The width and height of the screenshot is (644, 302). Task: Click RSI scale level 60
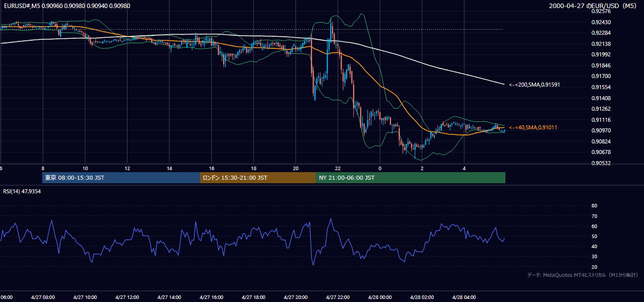click(594, 226)
